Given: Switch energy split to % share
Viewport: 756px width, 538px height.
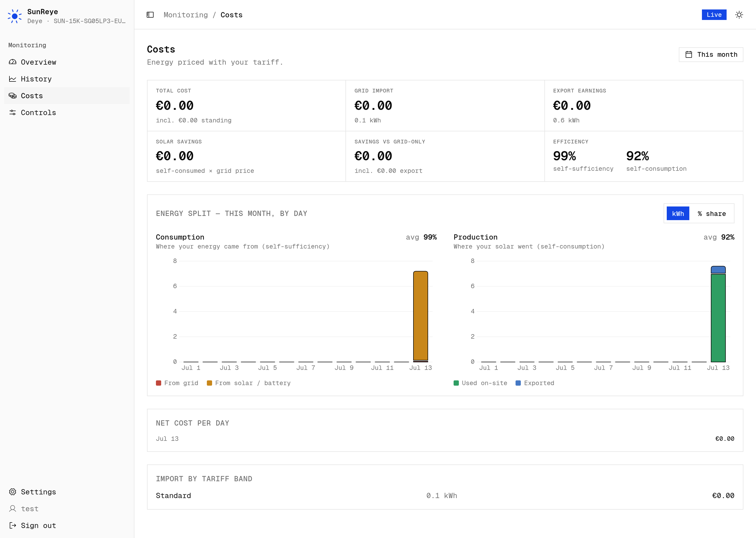Looking at the screenshot, I should click(x=712, y=214).
